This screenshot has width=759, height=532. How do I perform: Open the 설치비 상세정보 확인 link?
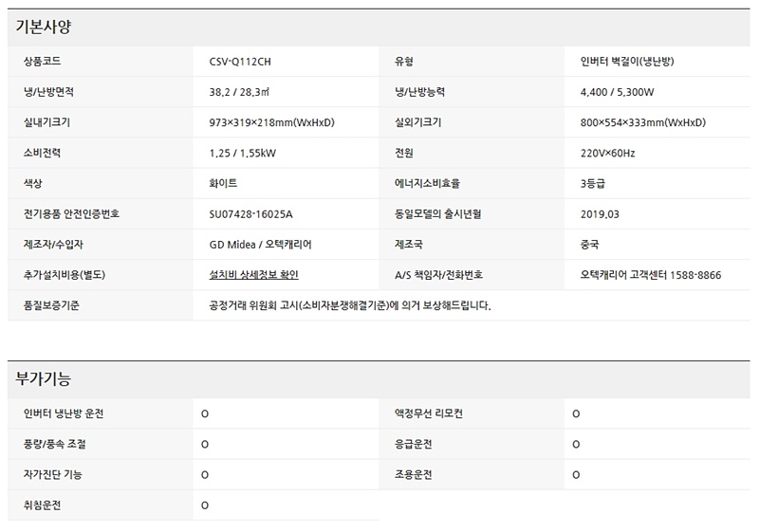click(253, 275)
